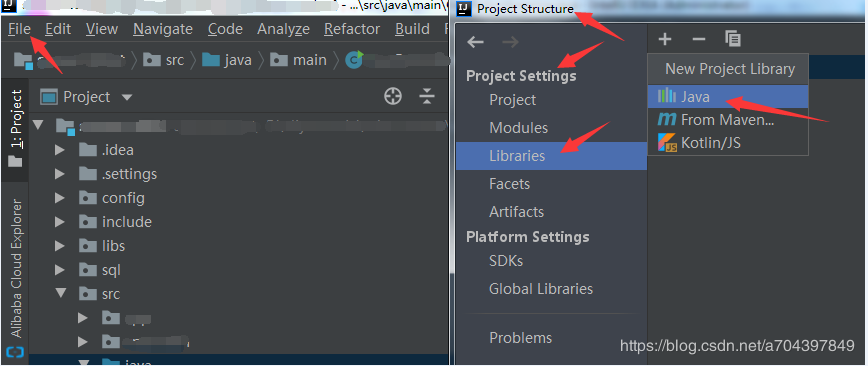Viewport: 868px width, 366px height.
Task: Open the Alibaba Cloud Explorer side tab
Action: tap(16, 268)
